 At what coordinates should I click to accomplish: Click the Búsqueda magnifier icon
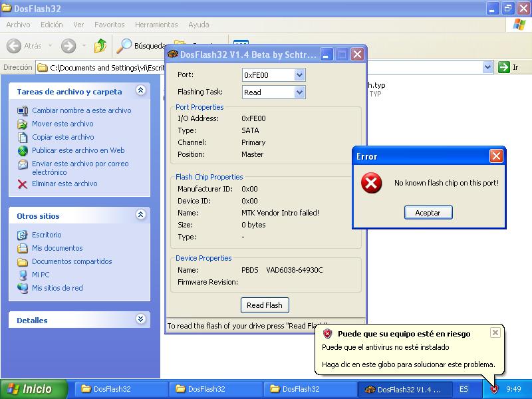pyautogui.click(x=124, y=46)
